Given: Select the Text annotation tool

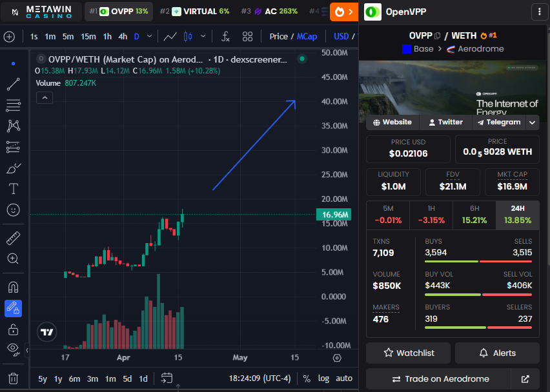Looking at the screenshot, I should click(14, 189).
